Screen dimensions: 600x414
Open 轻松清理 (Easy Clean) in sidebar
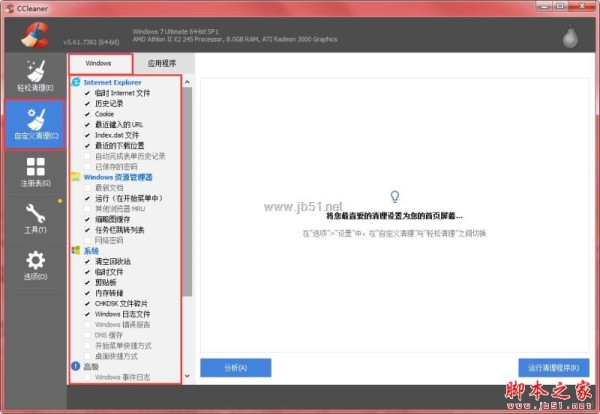(x=35, y=75)
